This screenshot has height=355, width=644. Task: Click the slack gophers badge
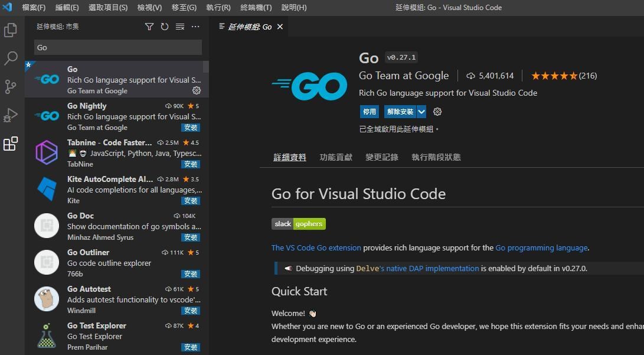(299, 224)
